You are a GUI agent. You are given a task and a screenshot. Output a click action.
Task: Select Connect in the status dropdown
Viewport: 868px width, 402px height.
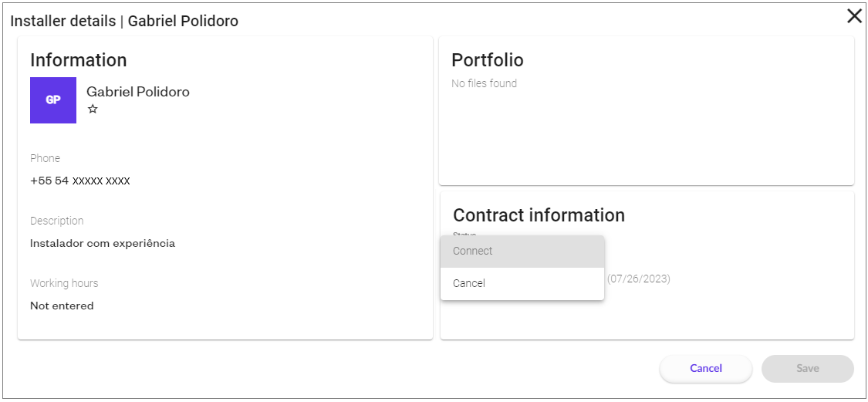coord(522,252)
